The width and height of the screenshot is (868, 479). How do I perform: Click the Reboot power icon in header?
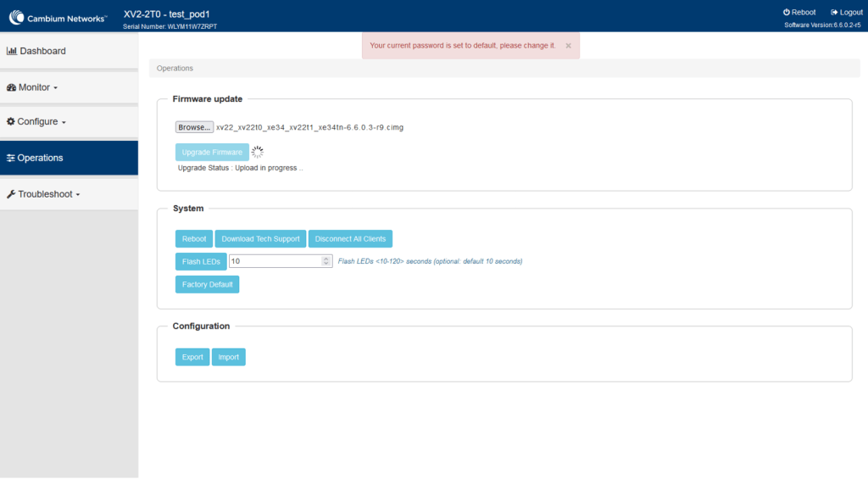pyautogui.click(x=787, y=13)
